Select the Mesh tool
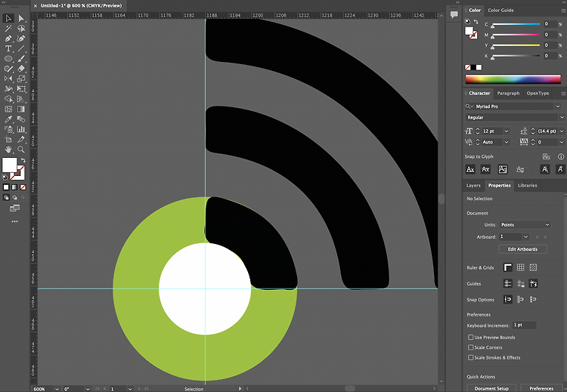 pyautogui.click(x=8, y=109)
